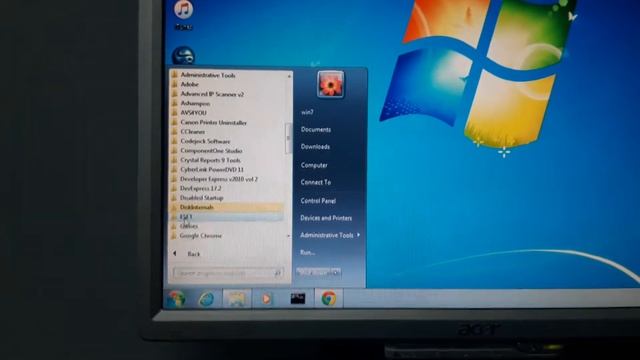640x360 pixels.
Task: Open Computer from the Start menu
Action: click(314, 165)
